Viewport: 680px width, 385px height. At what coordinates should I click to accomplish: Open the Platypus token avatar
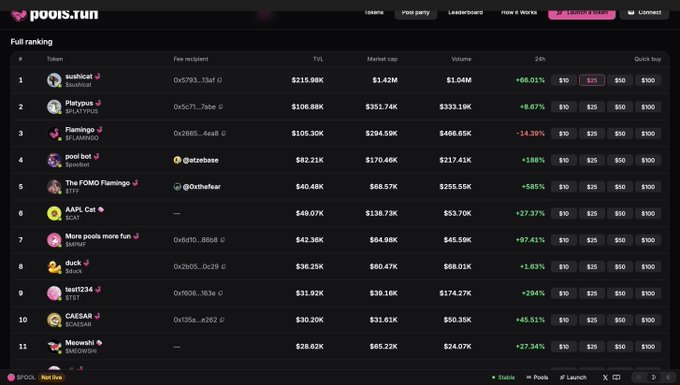coord(54,107)
